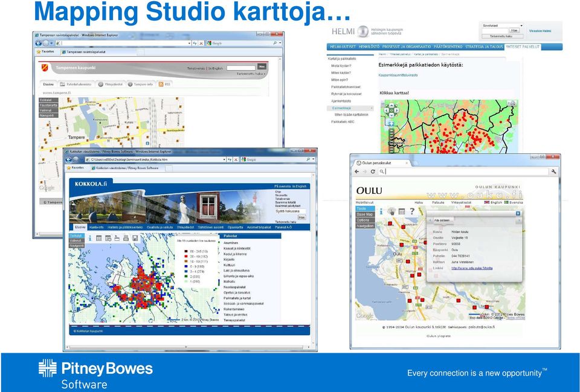580x392 pixels.
Task: Select the Tampere-info tab on the Tampere site
Action: pyautogui.click(x=141, y=85)
